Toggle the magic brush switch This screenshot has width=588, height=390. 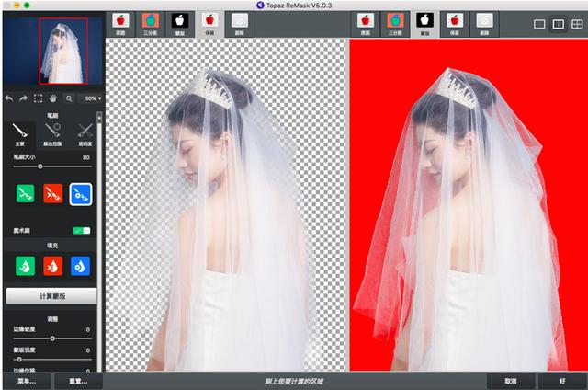82,231
